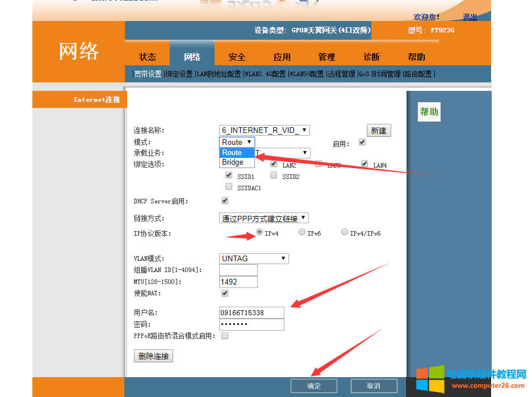Image resolution: width=532 pixels, height=397 pixels.
Task: Click the 退出 logout link
Action: (470, 17)
